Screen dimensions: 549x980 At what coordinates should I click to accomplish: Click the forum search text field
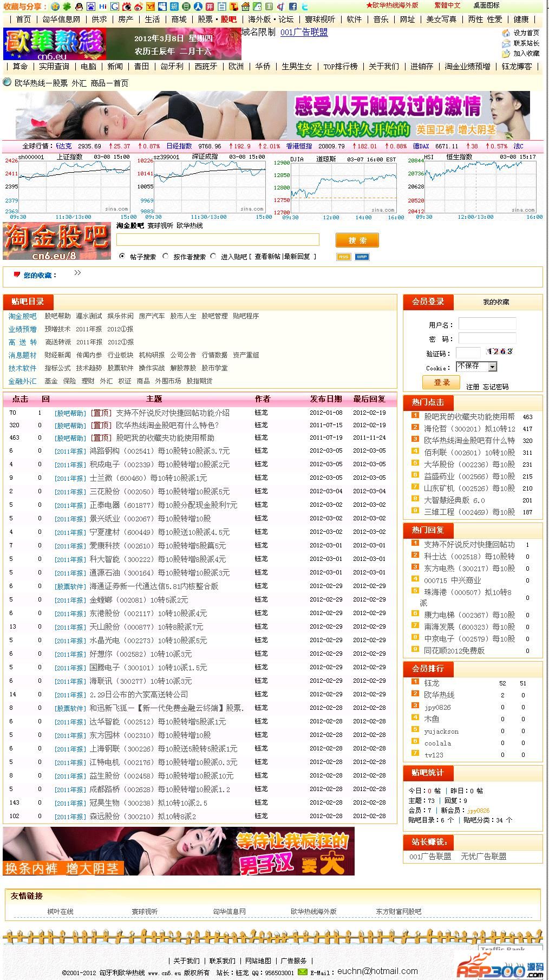(x=218, y=240)
